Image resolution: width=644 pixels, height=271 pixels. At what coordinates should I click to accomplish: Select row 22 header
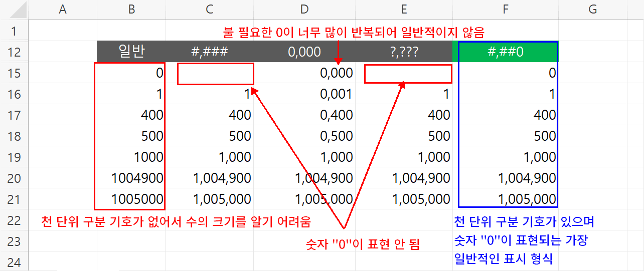click(x=14, y=220)
